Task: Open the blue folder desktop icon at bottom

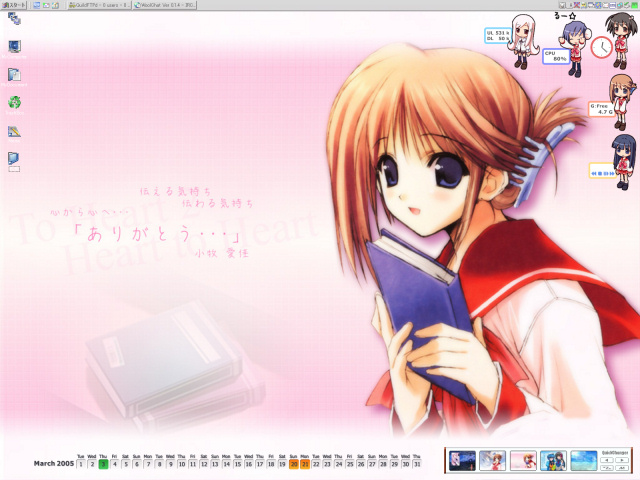Action: click(14, 162)
